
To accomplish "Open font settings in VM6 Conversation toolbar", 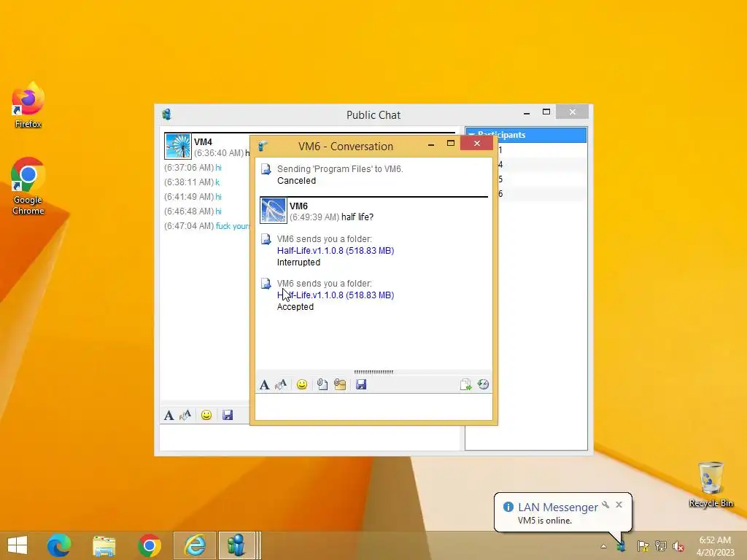I will (264, 385).
